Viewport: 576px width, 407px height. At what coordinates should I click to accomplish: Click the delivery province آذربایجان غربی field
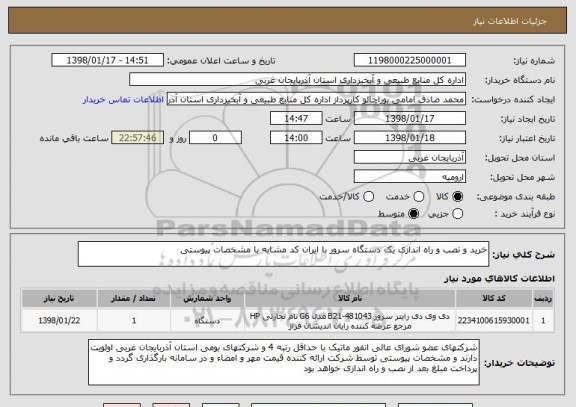click(x=410, y=157)
